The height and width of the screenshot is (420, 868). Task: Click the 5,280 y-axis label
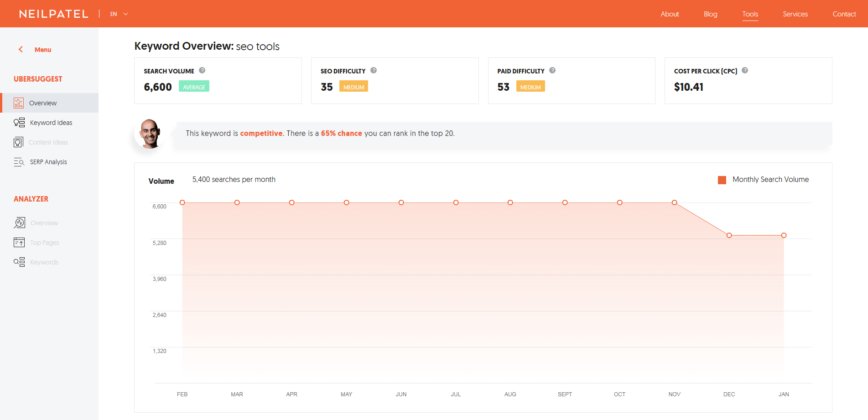pyautogui.click(x=160, y=243)
